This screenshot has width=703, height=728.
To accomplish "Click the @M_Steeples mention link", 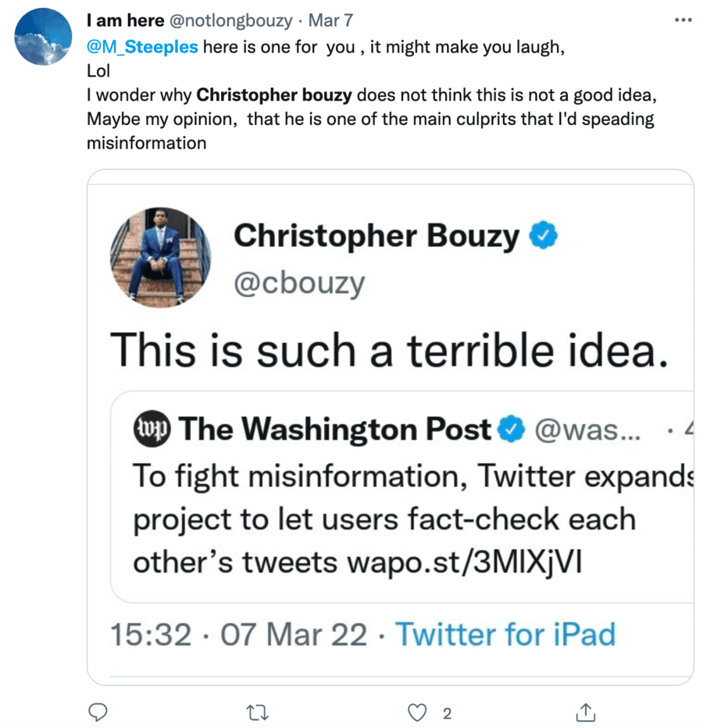I will [x=142, y=46].
